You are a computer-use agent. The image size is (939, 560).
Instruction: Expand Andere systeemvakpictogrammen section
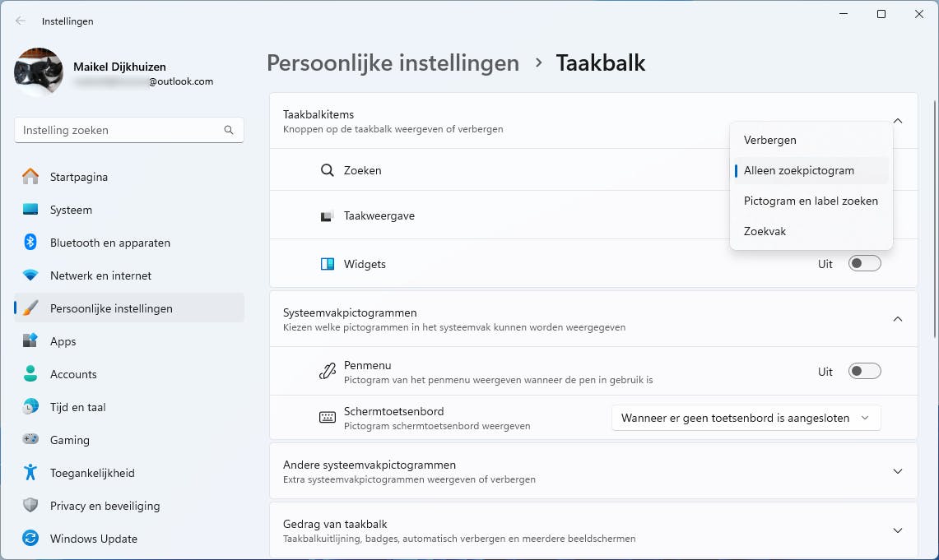(898, 471)
